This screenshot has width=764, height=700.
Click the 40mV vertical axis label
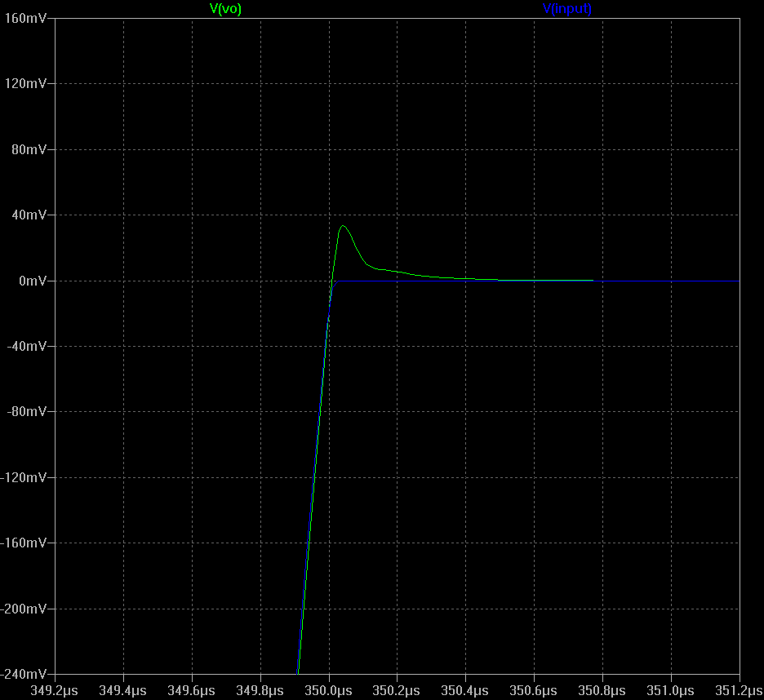[29, 215]
